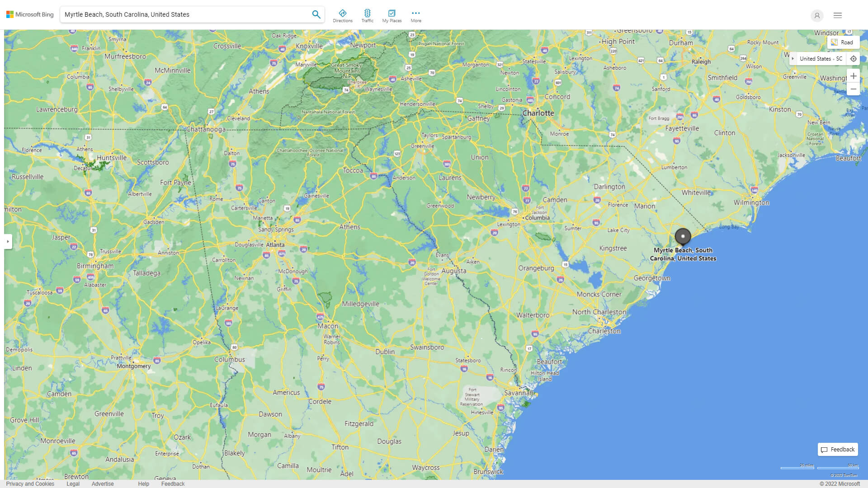Screen dimensions: 868x488
Task: Click Help in the footer menu
Action: 143,483
